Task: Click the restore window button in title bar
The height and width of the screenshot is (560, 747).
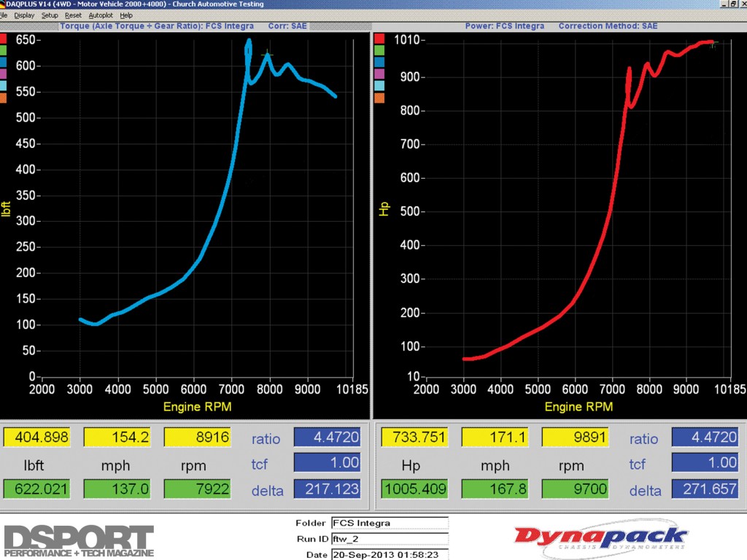Action: point(732,4)
